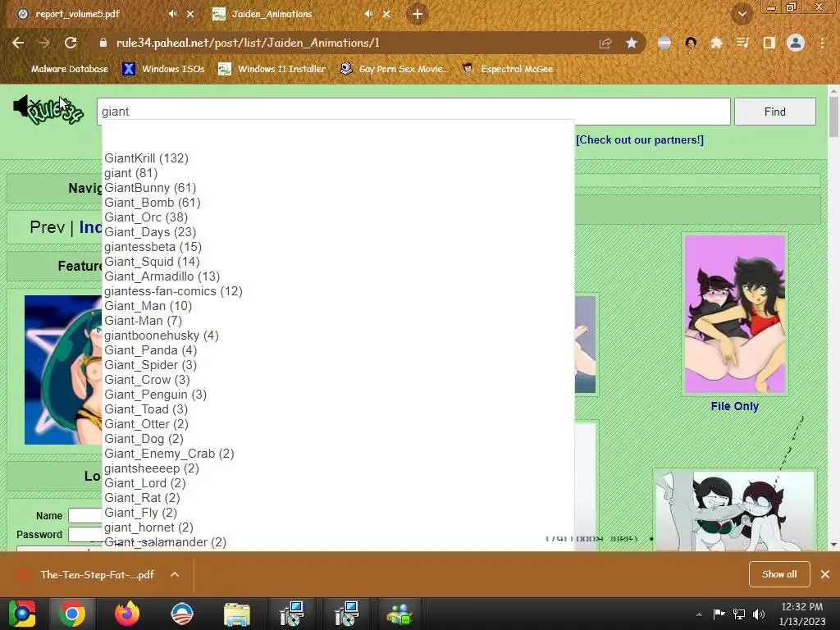
Task: Select 'GiantBunny (61)' suggestion
Action: [150, 188]
